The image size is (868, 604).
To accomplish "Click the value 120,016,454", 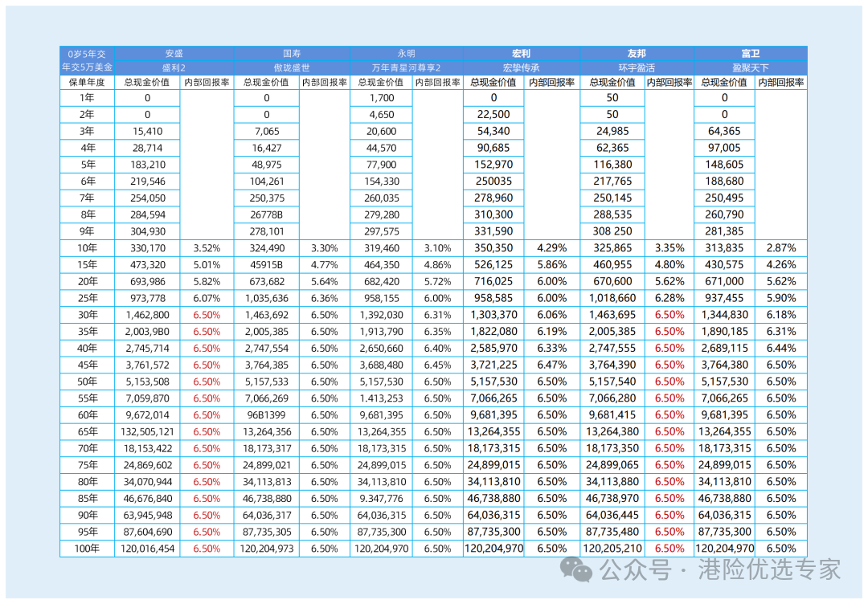I will [147, 549].
